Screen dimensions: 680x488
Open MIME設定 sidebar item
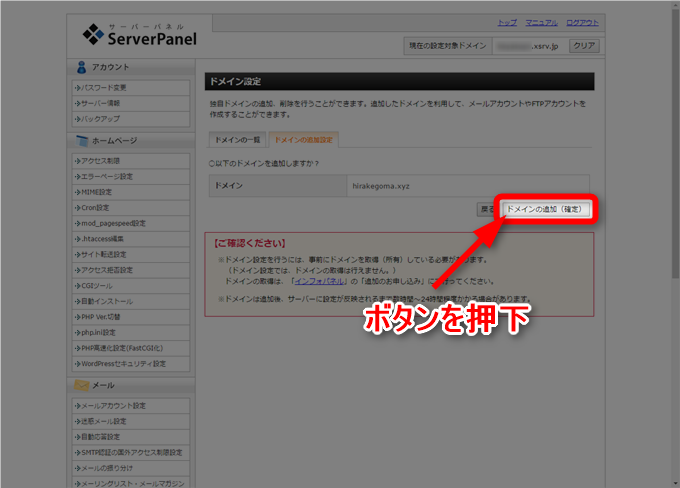[x=131, y=192]
